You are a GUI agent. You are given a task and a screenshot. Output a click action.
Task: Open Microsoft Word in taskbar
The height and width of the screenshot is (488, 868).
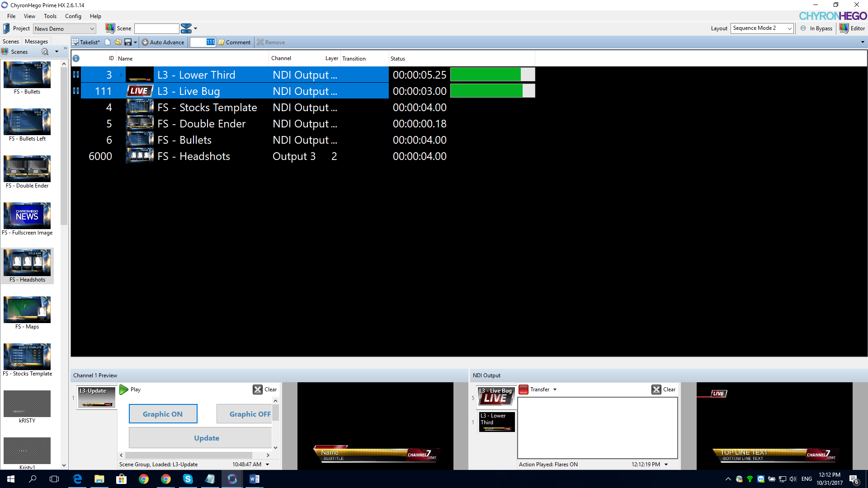pos(255,479)
